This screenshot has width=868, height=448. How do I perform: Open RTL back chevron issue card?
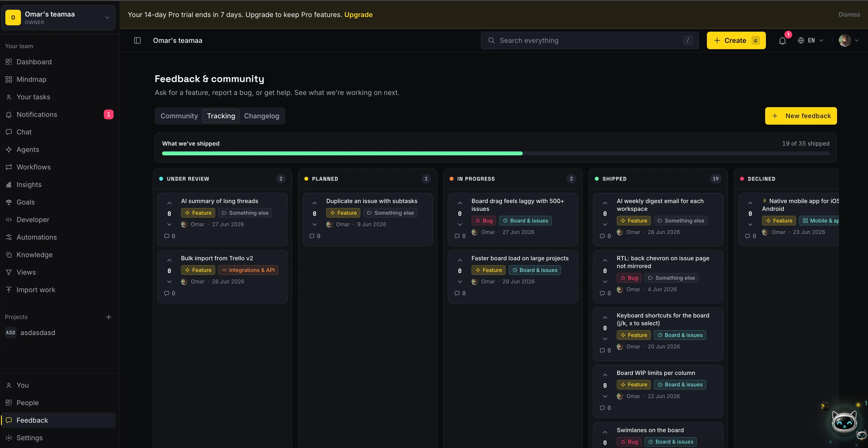pos(658,276)
